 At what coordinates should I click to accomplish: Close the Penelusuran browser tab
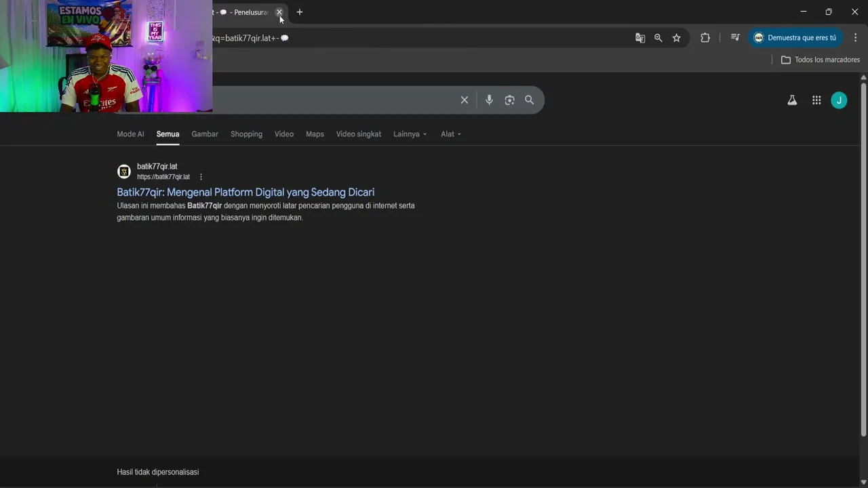[279, 12]
